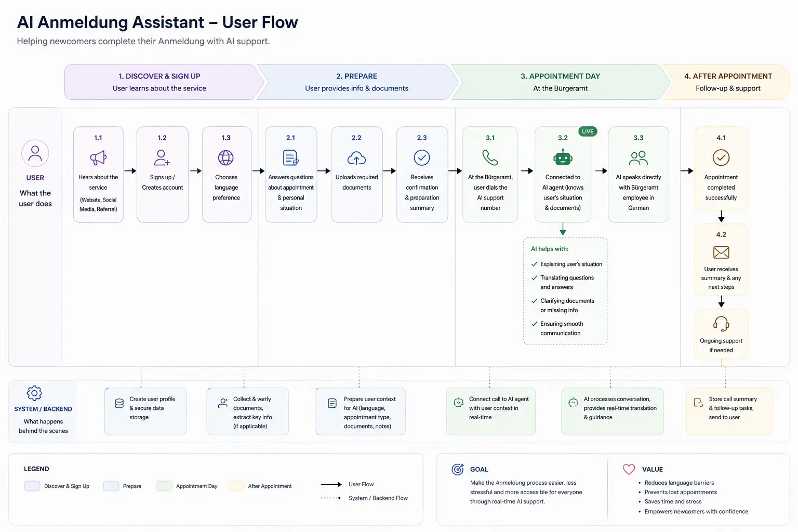The height and width of the screenshot is (532, 798).
Task: Click the 'Prevents lost appointments' bullet
Action: coord(681,492)
